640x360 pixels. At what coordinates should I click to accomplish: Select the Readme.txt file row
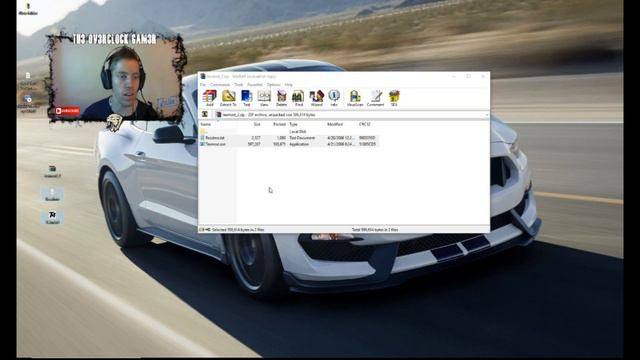point(289,138)
